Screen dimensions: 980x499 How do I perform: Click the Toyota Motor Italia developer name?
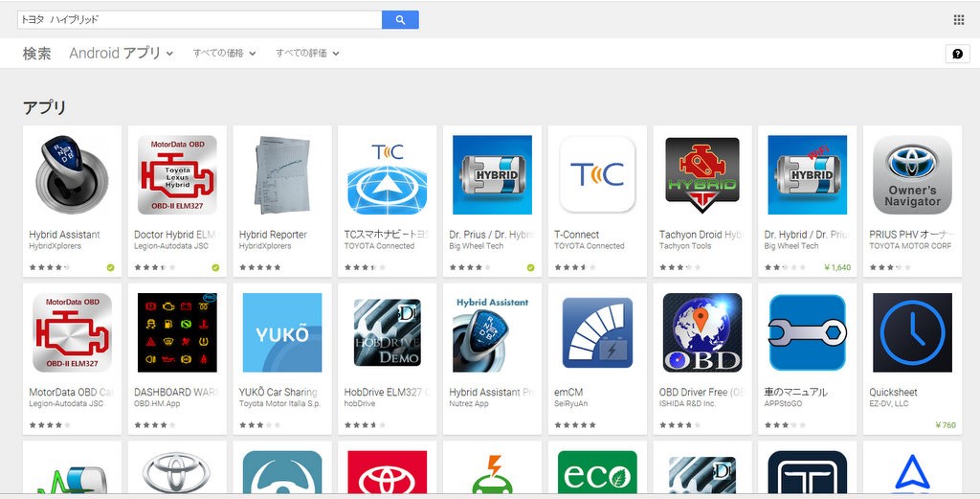279,404
